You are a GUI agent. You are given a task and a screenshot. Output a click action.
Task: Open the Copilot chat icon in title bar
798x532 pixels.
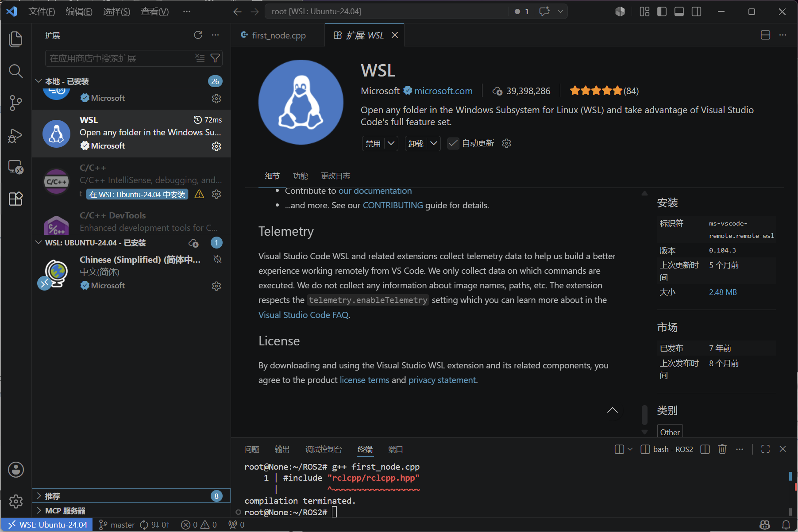[544, 11]
